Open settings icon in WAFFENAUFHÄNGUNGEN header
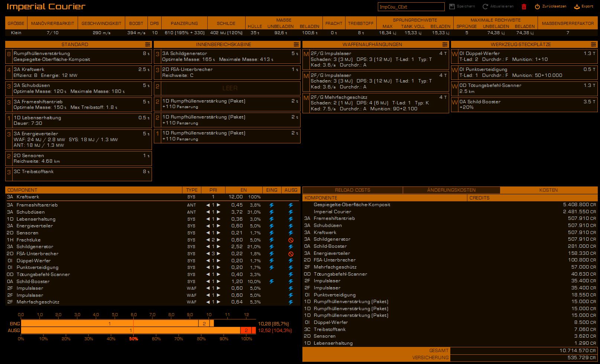The image size is (600, 364). [x=445, y=44]
